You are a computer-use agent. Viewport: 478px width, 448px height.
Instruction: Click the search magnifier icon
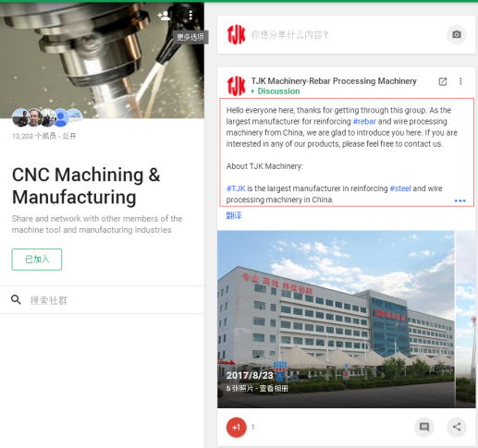pos(16,299)
